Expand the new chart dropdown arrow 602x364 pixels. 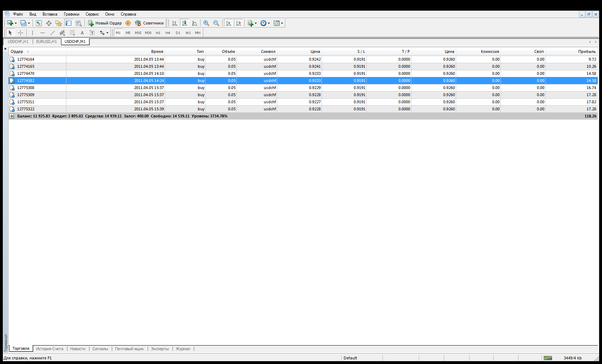point(16,23)
